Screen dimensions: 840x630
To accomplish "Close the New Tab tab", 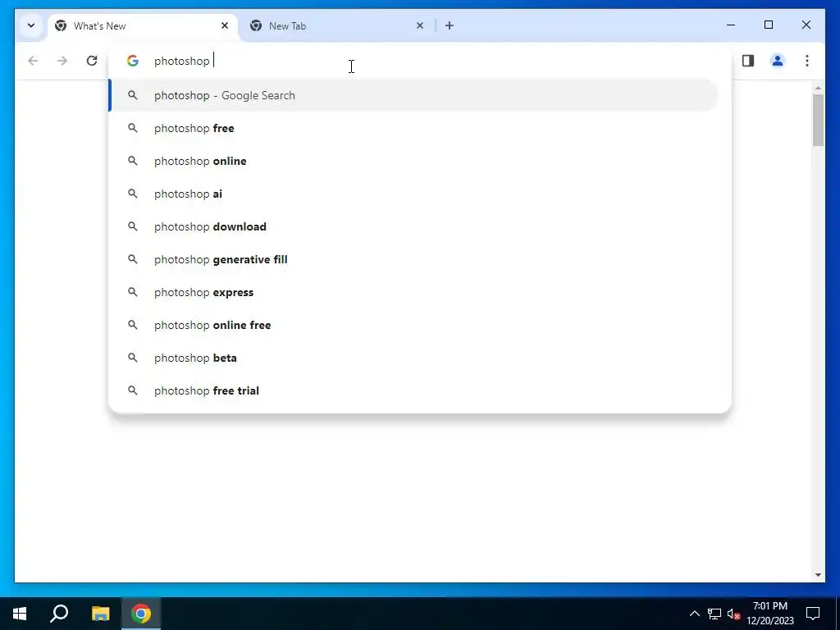I will pyautogui.click(x=420, y=25).
